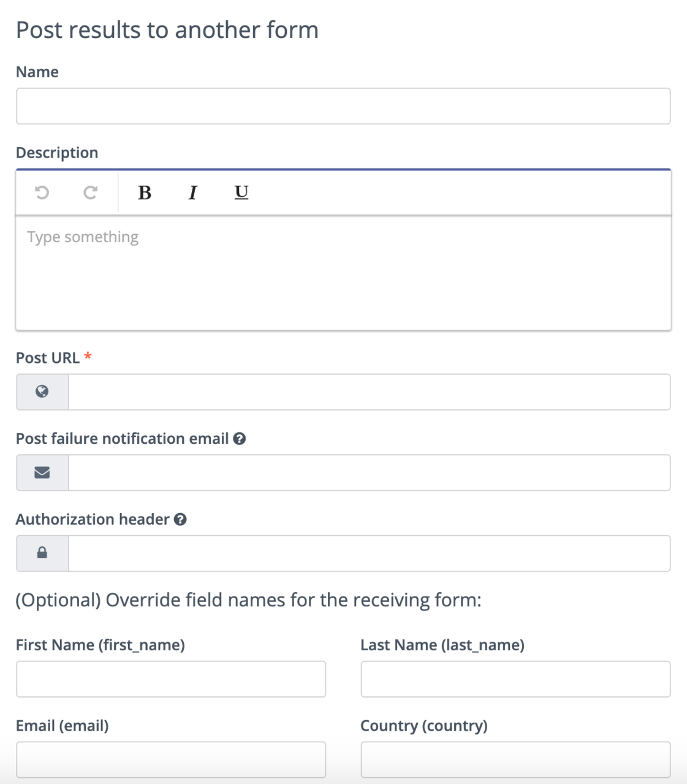
Task: Focus the Post failure notification email field
Action: coord(369,473)
